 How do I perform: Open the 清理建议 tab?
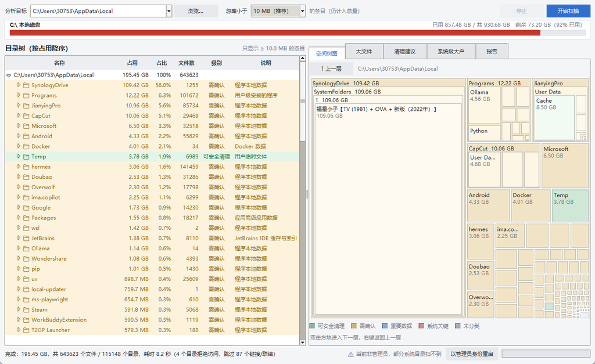tap(405, 51)
